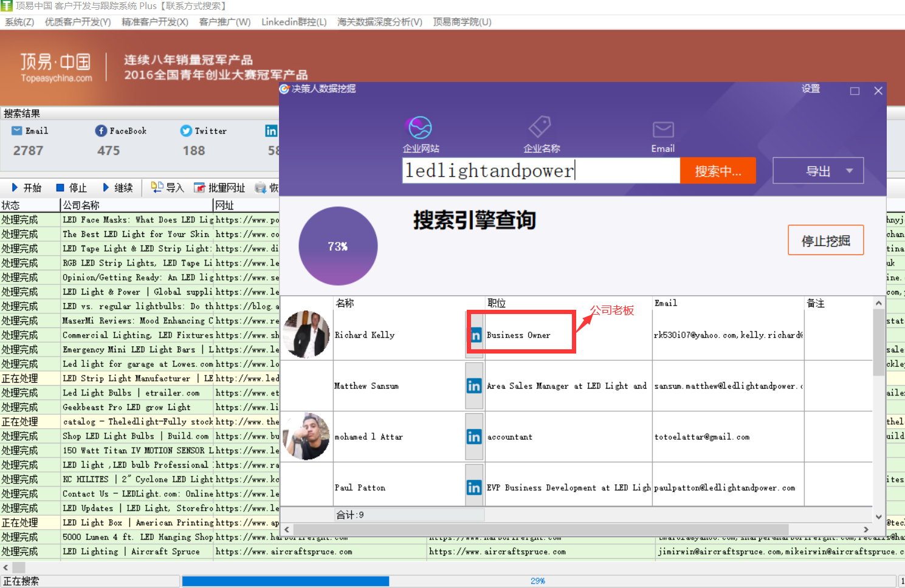Image resolution: width=905 pixels, height=588 pixels.
Task: Select row '5000 Lumen 4 ft. LED Hanging Shop'
Action: (x=139, y=537)
